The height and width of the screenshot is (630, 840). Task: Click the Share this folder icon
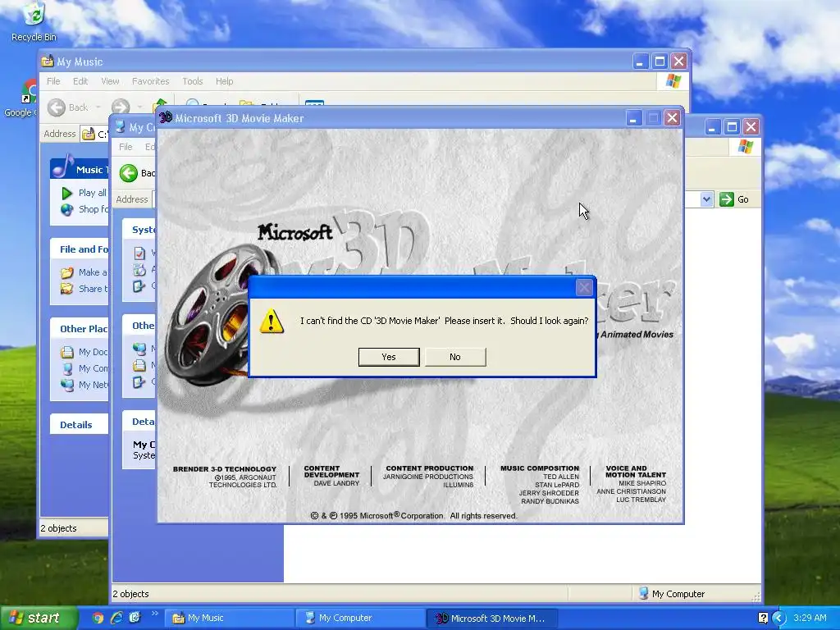pos(67,289)
